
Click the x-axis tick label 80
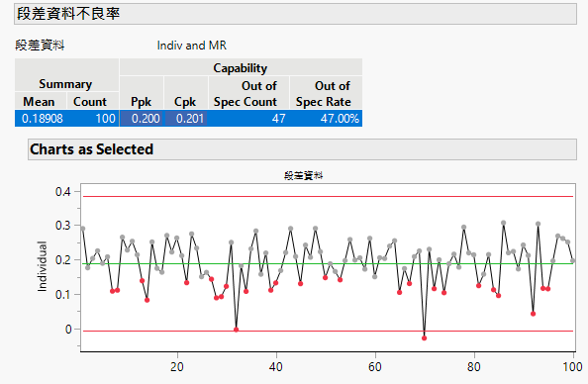click(474, 366)
